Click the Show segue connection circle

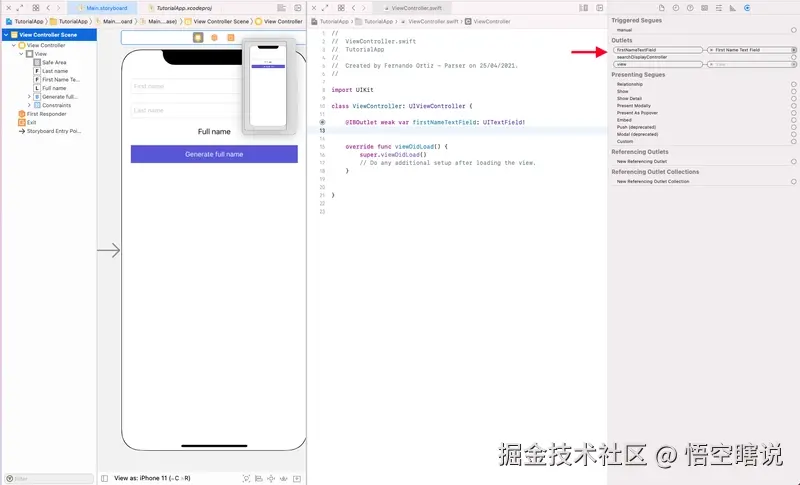coord(794,92)
